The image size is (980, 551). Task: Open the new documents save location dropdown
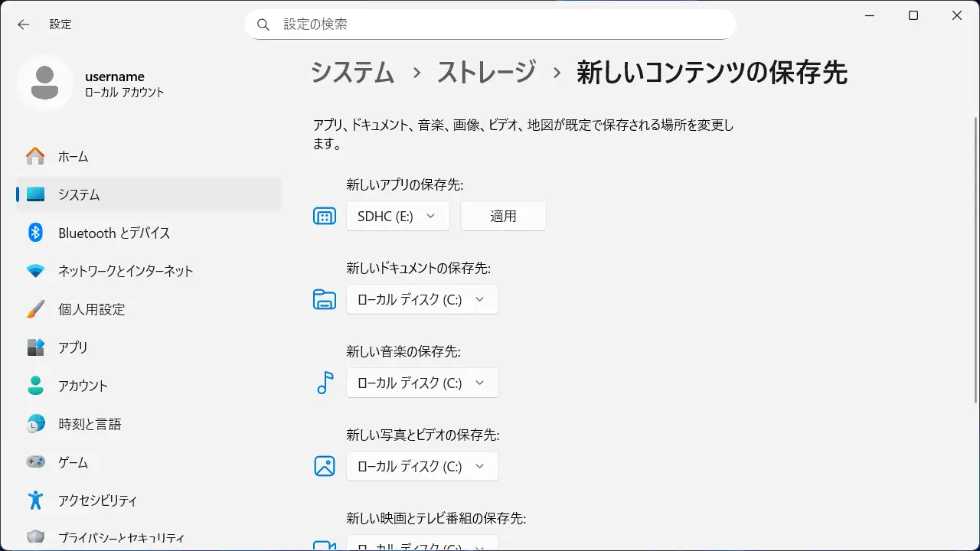[x=422, y=299]
